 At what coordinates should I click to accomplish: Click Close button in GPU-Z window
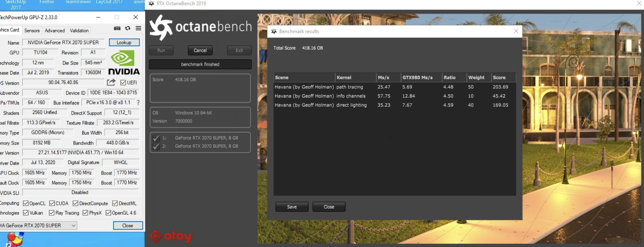pos(128,226)
